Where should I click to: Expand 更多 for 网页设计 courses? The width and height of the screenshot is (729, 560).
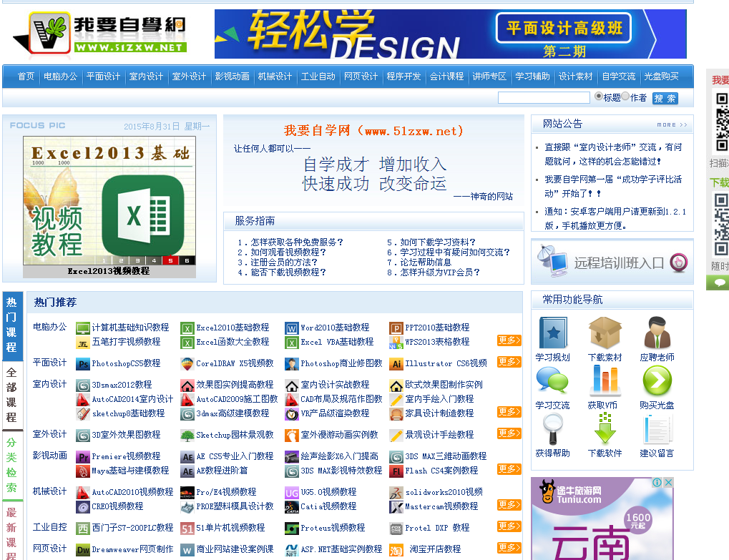(509, 547)
